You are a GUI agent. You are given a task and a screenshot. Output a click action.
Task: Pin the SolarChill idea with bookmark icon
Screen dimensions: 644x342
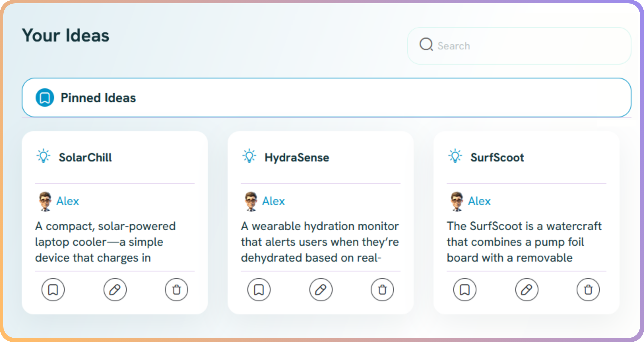point(53,290)
